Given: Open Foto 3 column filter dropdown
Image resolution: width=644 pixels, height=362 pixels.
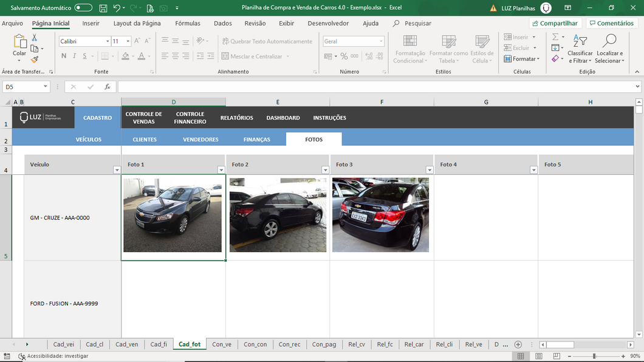Looking at the screenshot, I should tap(430, 170).
